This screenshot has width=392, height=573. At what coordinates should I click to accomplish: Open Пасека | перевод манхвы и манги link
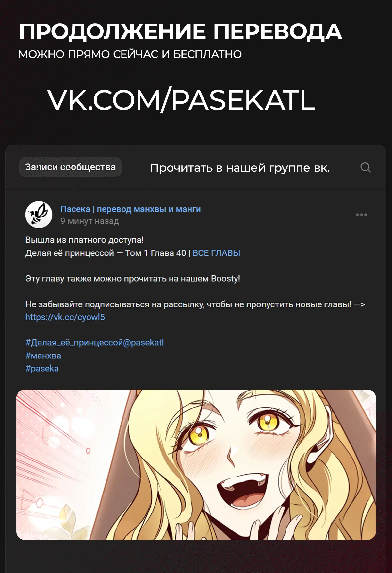(131, 209)
